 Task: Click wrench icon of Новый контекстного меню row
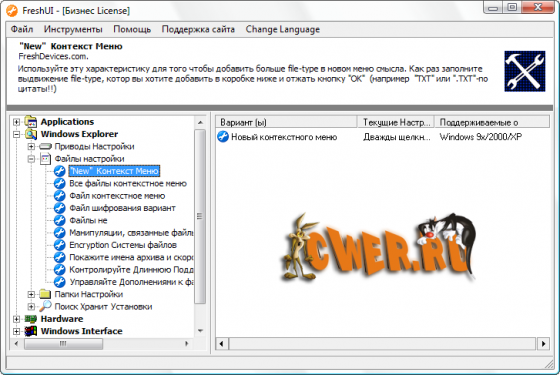(x=223, y=137)
